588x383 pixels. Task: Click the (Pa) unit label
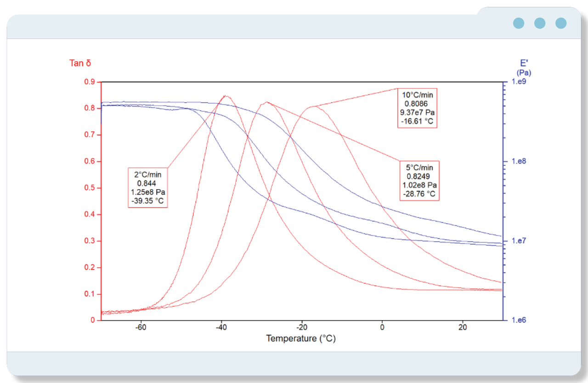click(524, 73)
